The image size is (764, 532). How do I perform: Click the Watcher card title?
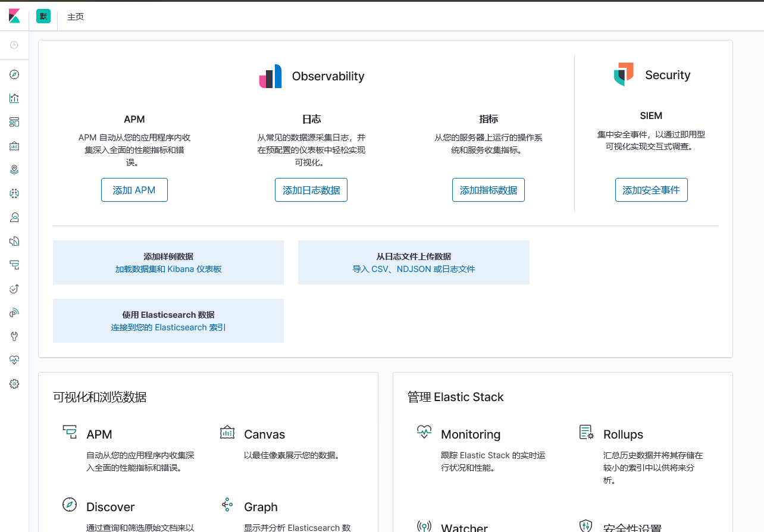pyautogui.click(x=464, y=527)
